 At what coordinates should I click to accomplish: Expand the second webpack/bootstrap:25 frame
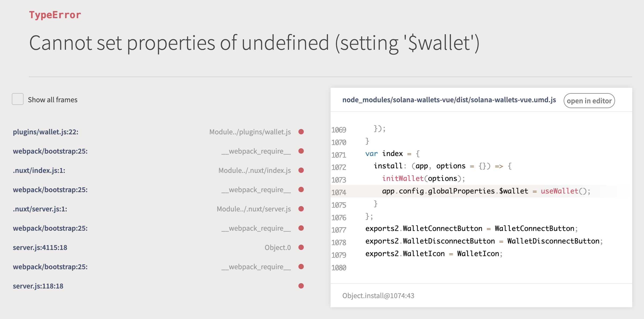coord(50,190)
